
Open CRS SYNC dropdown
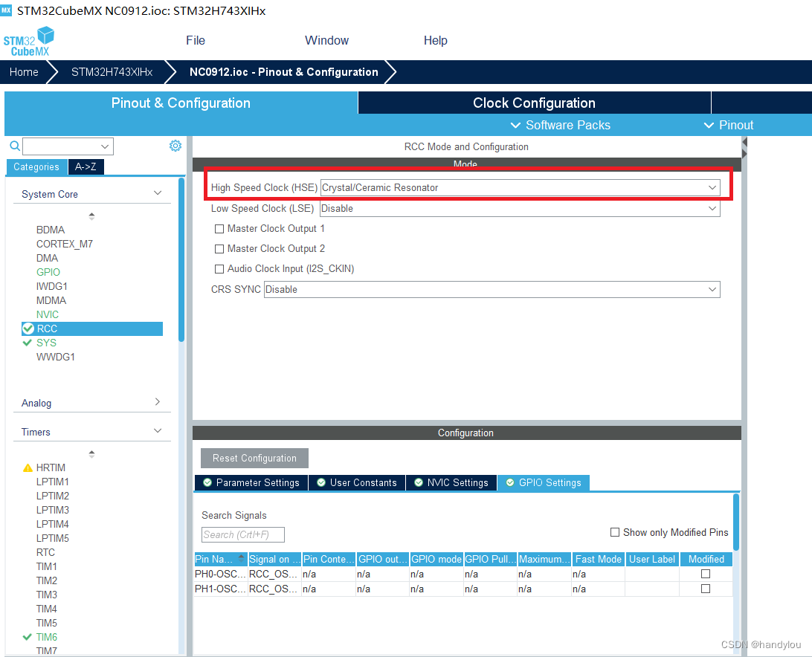tap(492, 289)
